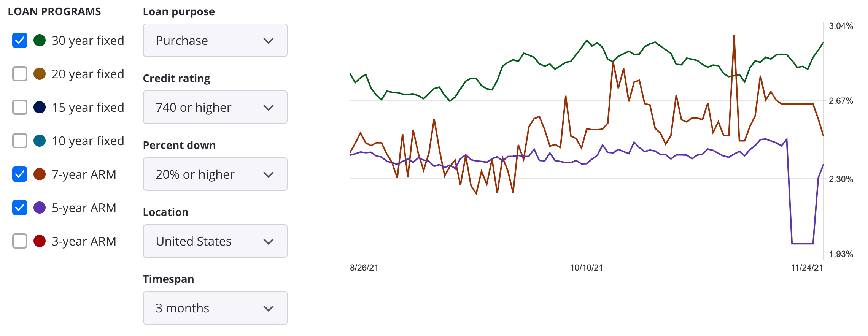Tick the 10 year fixed checkbox
The width and height of the screenshot is (868, 336).
point(20,141)
